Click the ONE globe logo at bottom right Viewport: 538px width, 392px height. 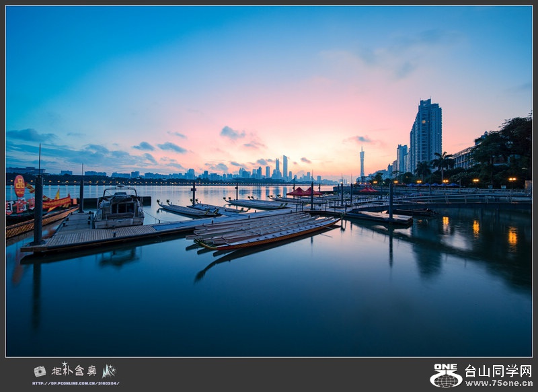[x=446, y=376]
